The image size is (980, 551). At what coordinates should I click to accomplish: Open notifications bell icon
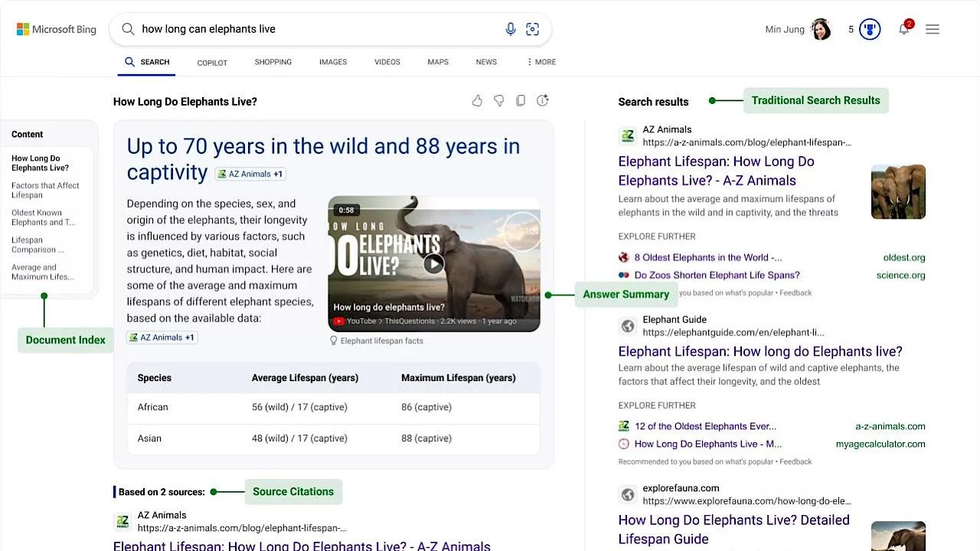(x=904, y=29)
